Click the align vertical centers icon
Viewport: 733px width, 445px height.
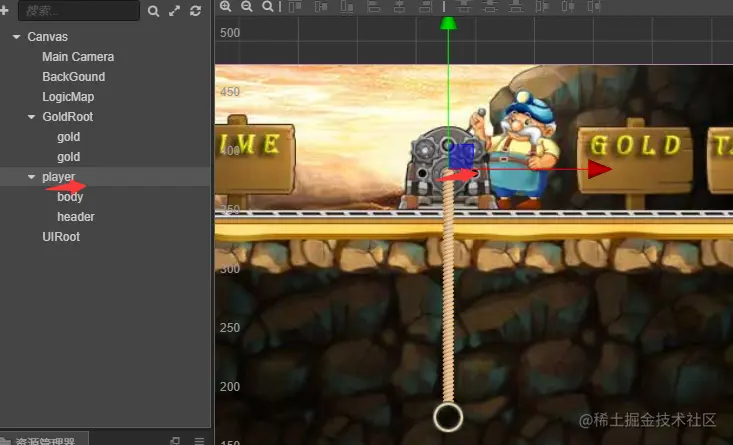pos(321,6)
